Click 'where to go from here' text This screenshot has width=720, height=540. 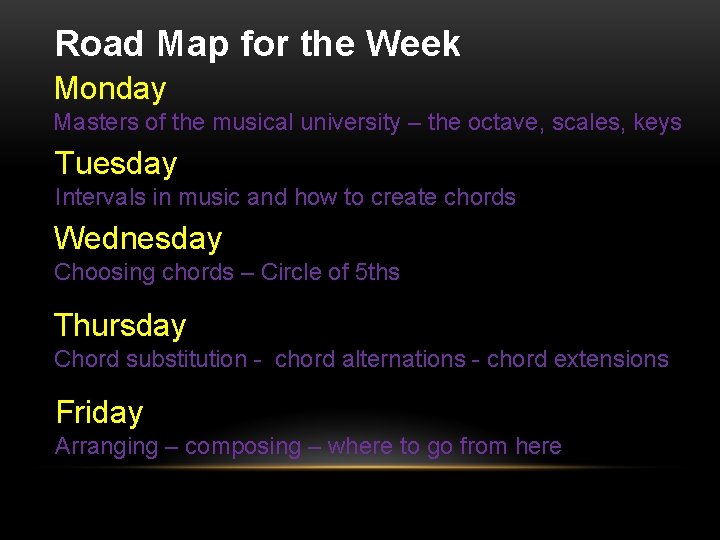pyautogui.click(x=444, y=446)
